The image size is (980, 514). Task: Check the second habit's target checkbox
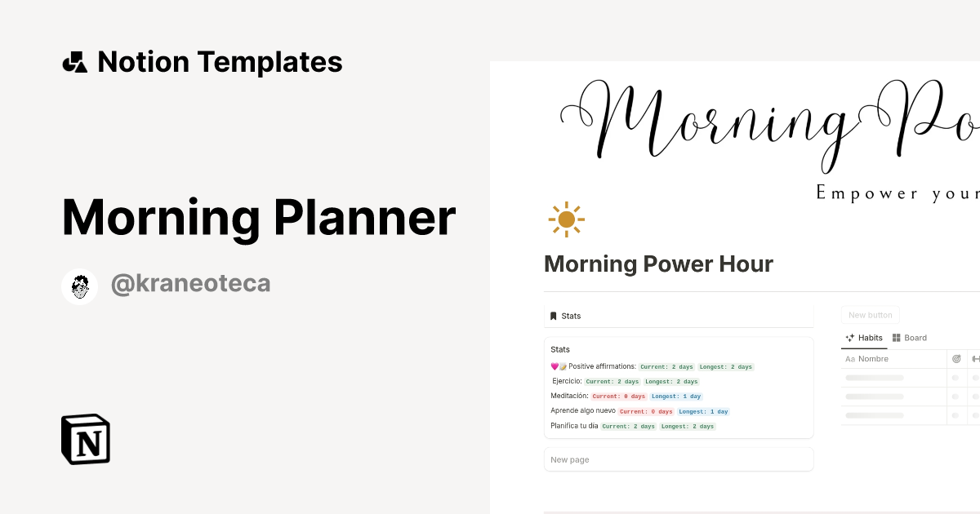click(955, 397)
